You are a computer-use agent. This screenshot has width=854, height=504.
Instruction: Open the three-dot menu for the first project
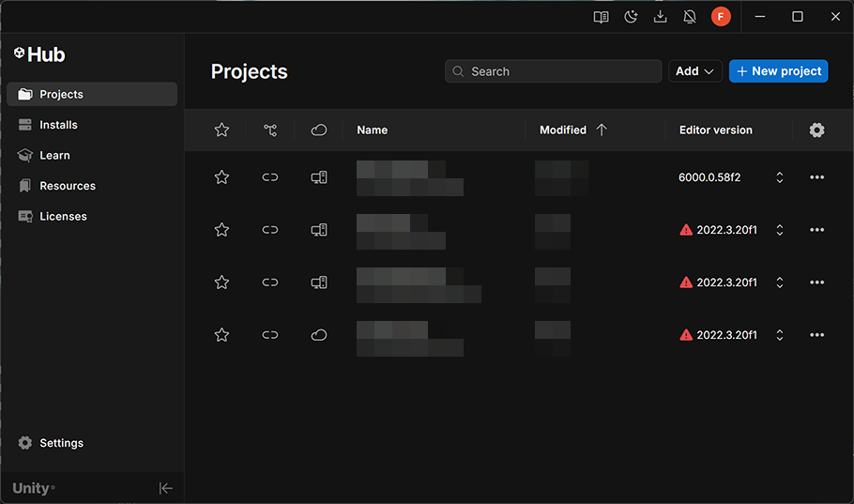816,177
